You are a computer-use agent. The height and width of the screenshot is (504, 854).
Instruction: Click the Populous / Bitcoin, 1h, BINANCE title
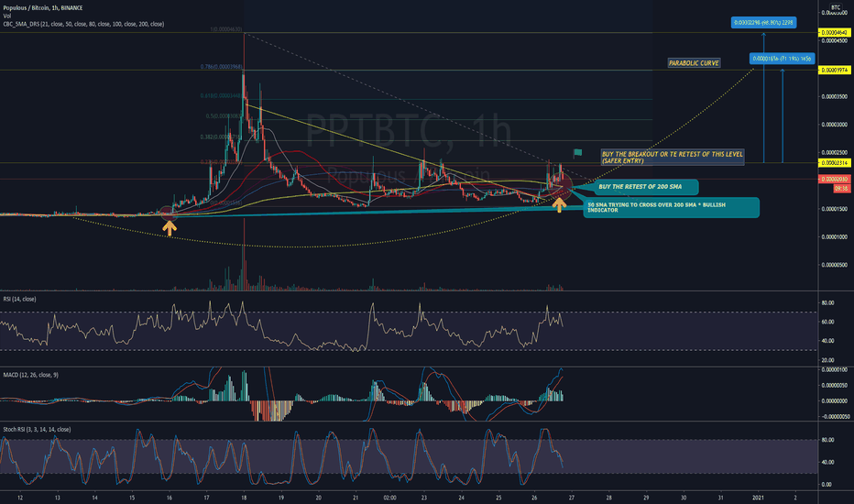(x=43, y=8)
